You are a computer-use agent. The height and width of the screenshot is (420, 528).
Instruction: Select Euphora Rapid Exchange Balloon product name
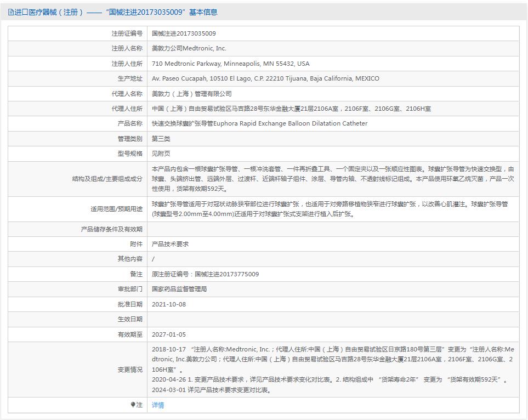[260, 123]
